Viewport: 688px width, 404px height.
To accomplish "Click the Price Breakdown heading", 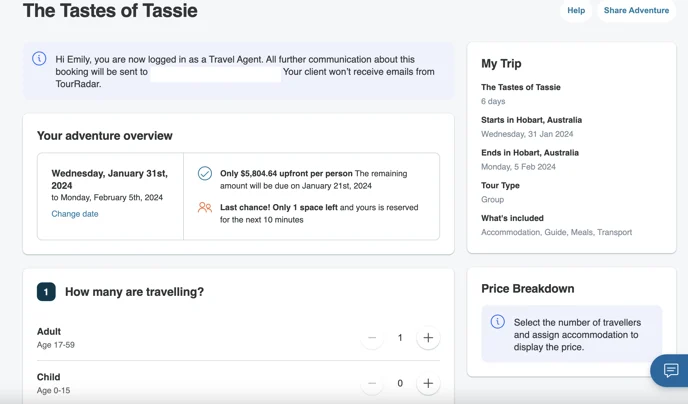I will 528,289.
